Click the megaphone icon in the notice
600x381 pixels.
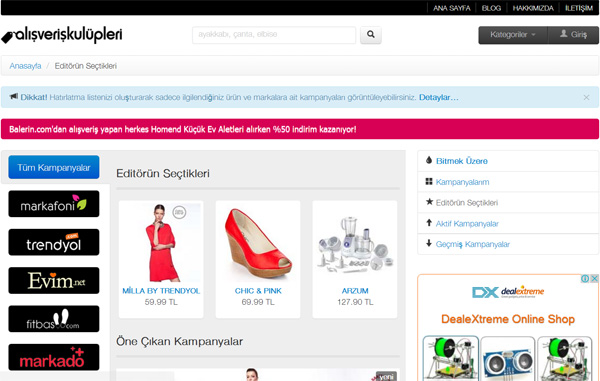click(x=14, y=96)
